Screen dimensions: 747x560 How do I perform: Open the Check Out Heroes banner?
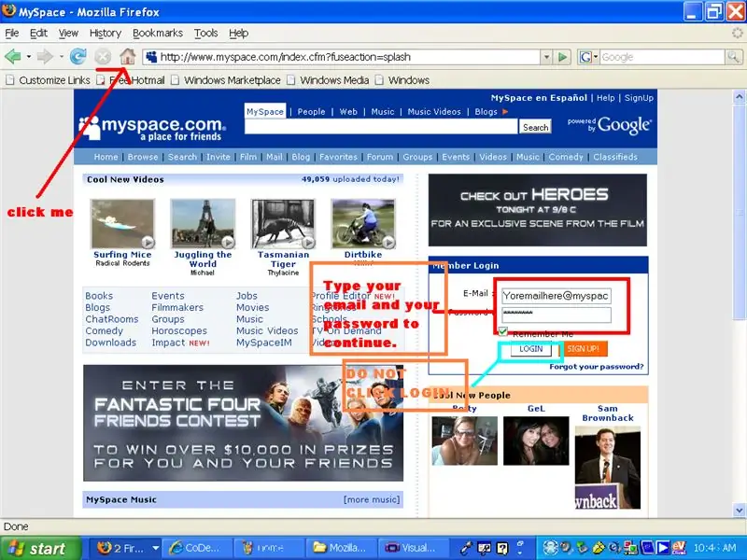(538, 209)
